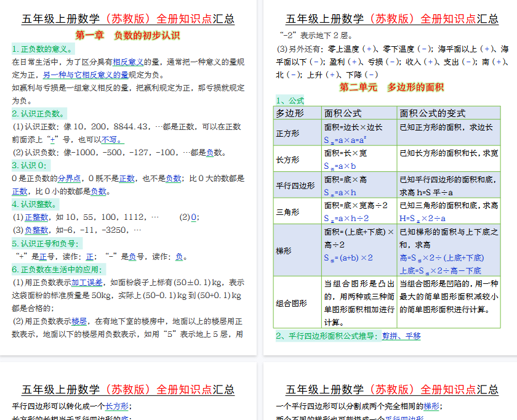Screen dimensions: 517x420
Task: Click the "组合图形" table cell
Action: point(291,303)
